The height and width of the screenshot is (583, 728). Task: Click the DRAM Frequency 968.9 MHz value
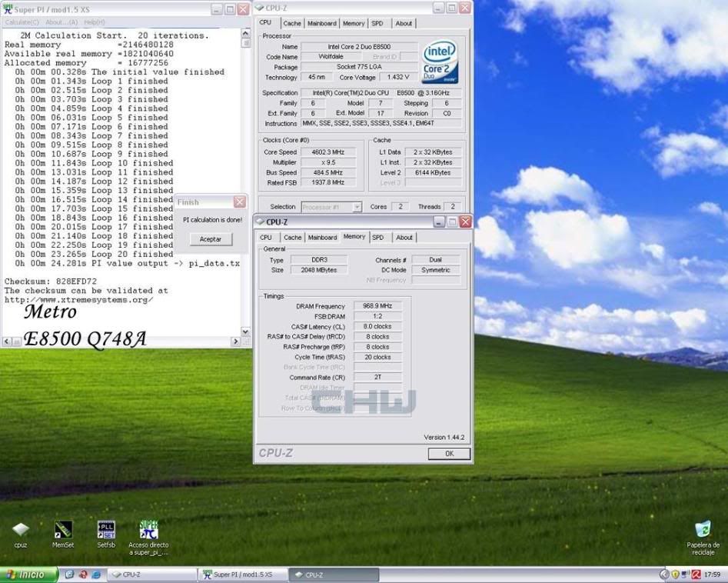(377, 305)
